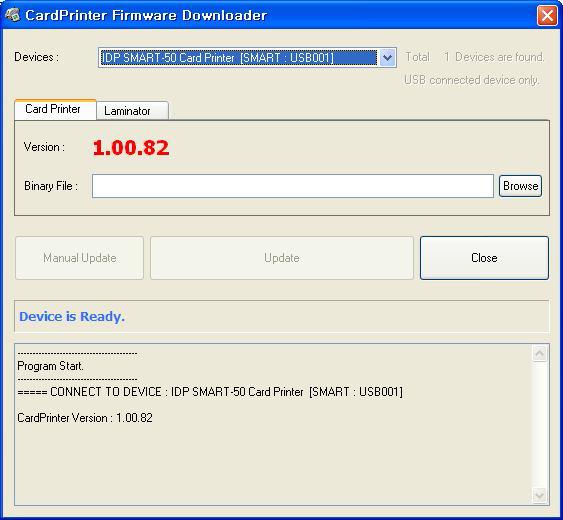Open the Devices dropdown arrow
Image resolution: width=563 pixels, height=520 pixels.
(x=387, y=57)
